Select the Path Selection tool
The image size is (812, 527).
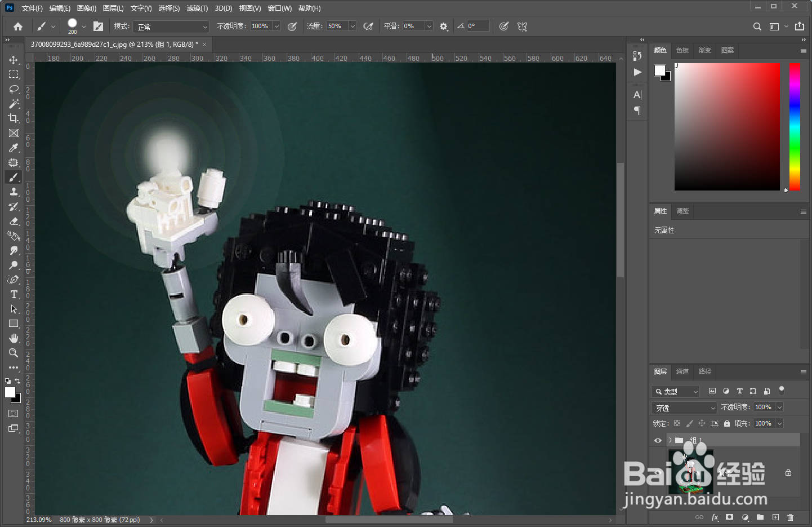14,309
